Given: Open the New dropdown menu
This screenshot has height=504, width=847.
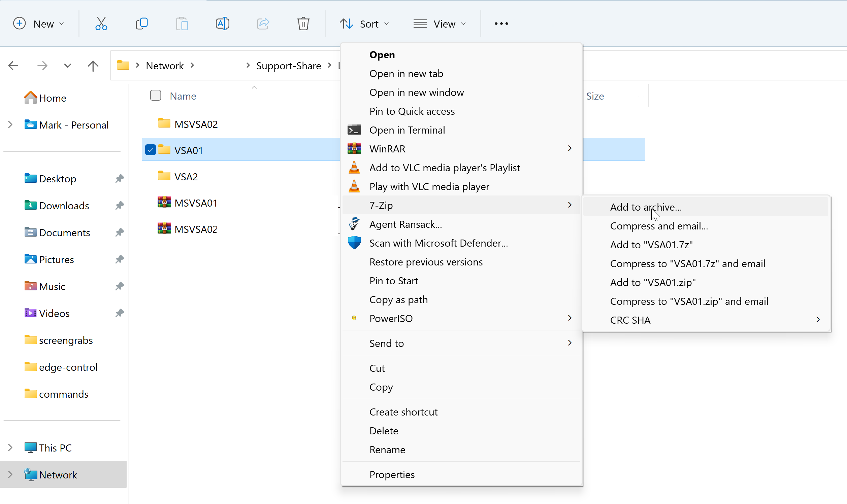Looking at the screenshot, I should click(39, 24).
